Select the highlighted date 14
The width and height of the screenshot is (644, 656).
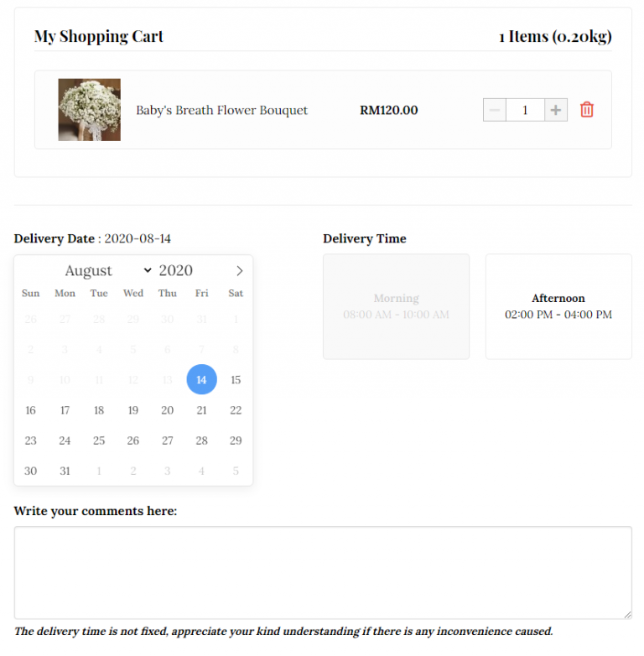click(201, 379)
